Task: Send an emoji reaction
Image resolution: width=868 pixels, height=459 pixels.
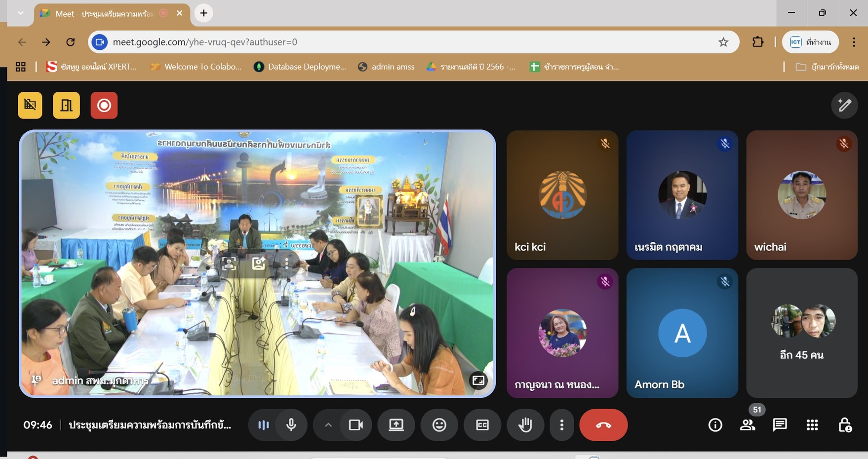Action: [439, 425]
